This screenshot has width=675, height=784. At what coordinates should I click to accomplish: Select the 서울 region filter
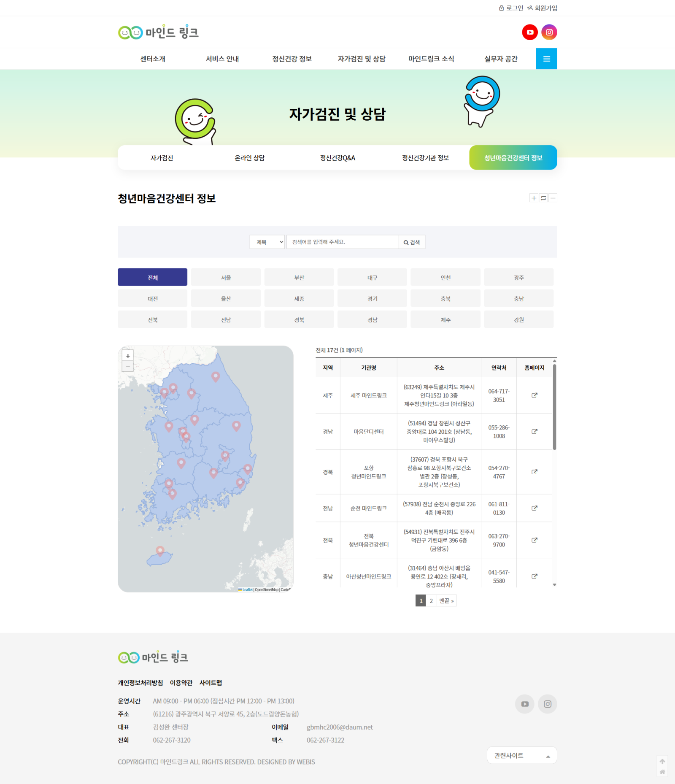click(226, 278)
